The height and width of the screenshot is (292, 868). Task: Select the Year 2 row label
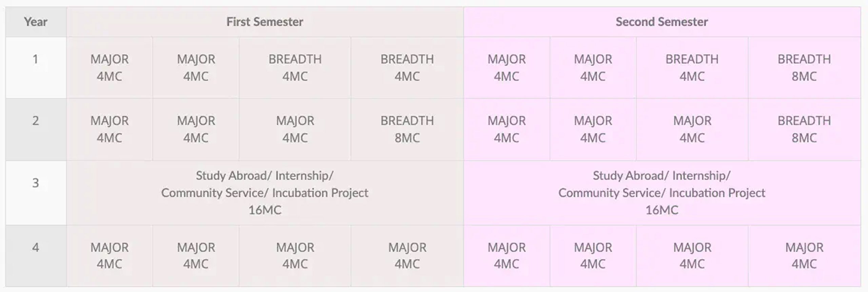[x=36, y=129]
